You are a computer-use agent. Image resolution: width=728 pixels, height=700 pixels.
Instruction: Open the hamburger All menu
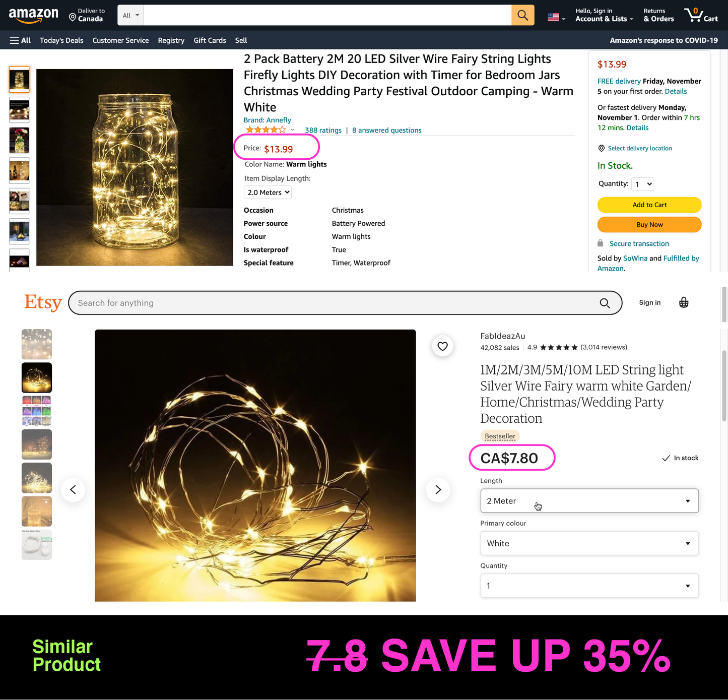click(20, 40)
